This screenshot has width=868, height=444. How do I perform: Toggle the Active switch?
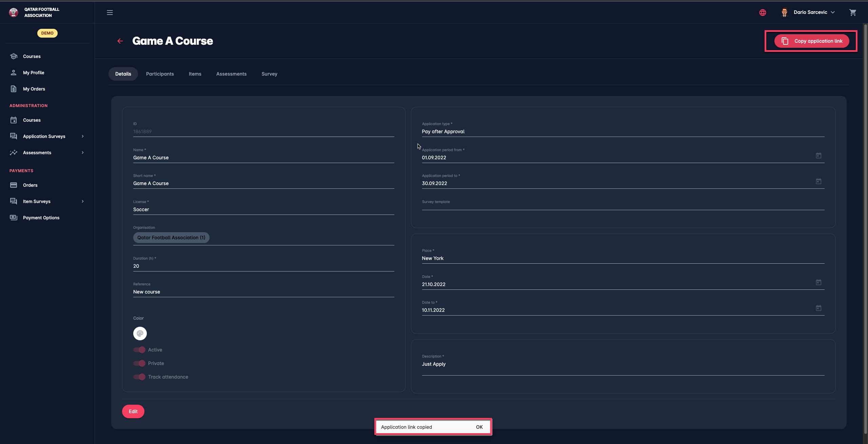coord(139,350)
